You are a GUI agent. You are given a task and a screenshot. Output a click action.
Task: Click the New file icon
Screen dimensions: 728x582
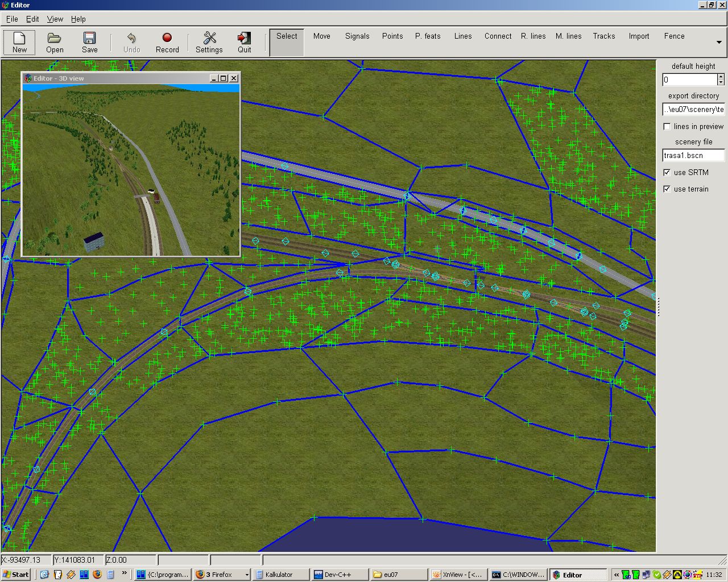tap(19, 43)
